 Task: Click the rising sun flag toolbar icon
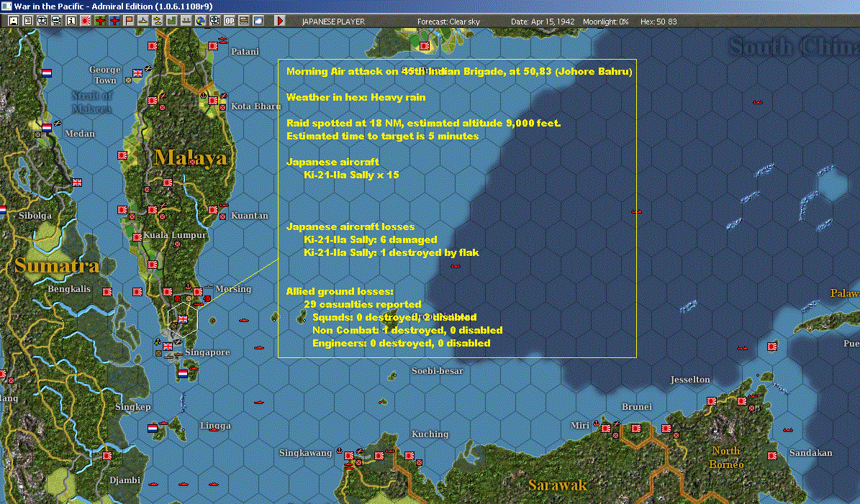pyautogui.click(x=86, y=21)
